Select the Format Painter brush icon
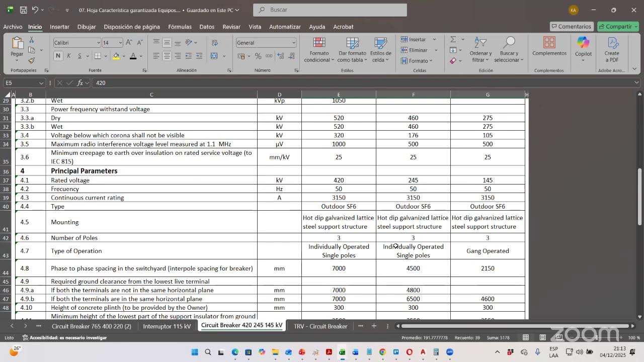This screenshot has width=644, height=362. pos(31,60)
